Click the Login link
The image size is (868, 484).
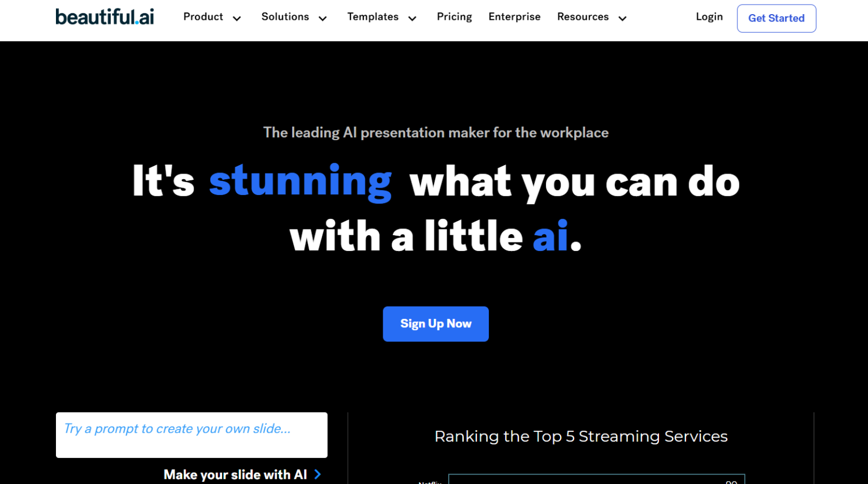[709, 17]
